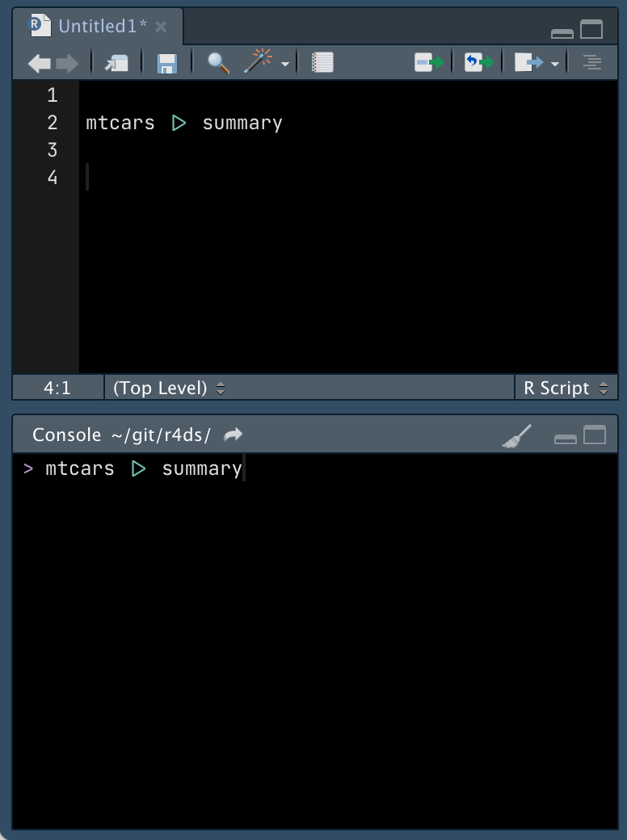Open the R Script file type selector

click(x=566, y=388)
